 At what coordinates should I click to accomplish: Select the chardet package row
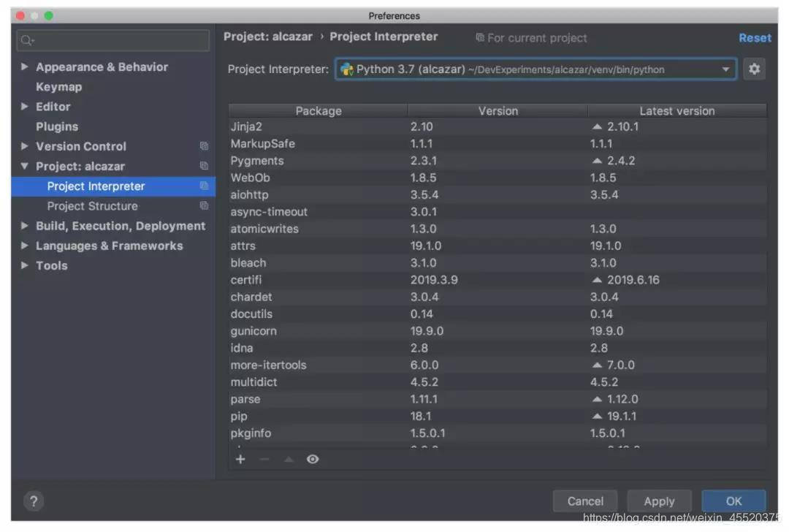(x=498, y=297)
